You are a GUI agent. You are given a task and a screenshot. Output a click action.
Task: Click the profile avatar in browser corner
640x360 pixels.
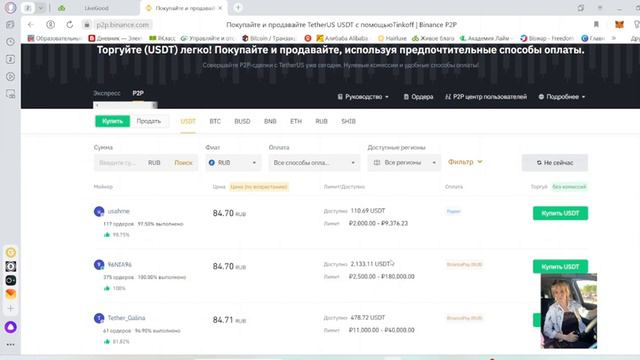click(x=10, y=7)
